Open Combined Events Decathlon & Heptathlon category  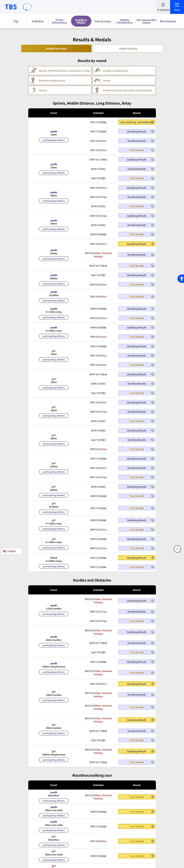pyautogui.click(x=124, y=90)
